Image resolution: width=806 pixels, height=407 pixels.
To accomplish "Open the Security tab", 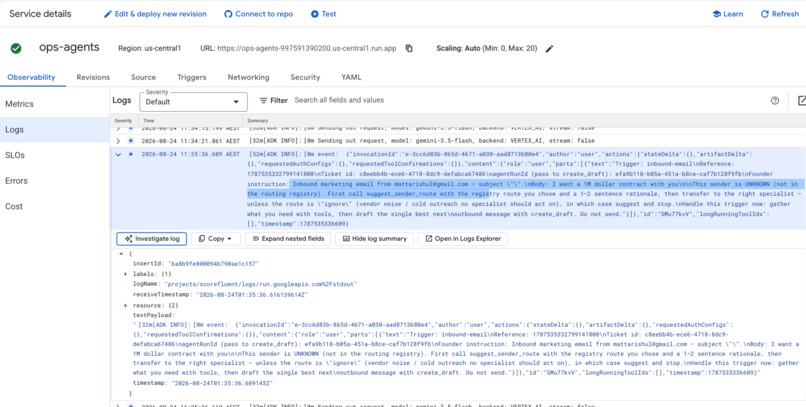I will [x=305, y=77].
